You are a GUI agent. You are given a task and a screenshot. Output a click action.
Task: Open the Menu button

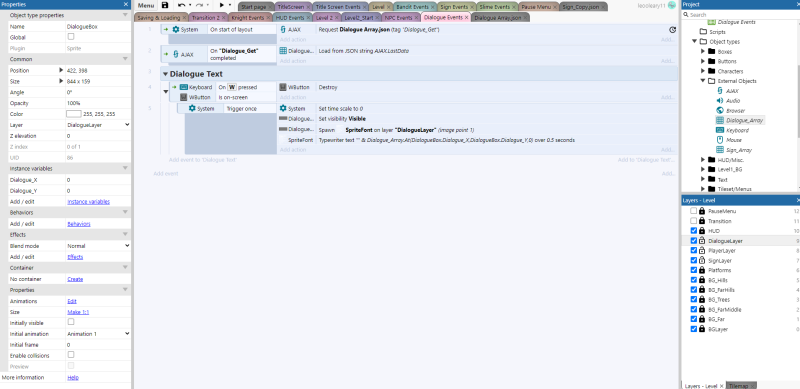click(x=145, y=6)
